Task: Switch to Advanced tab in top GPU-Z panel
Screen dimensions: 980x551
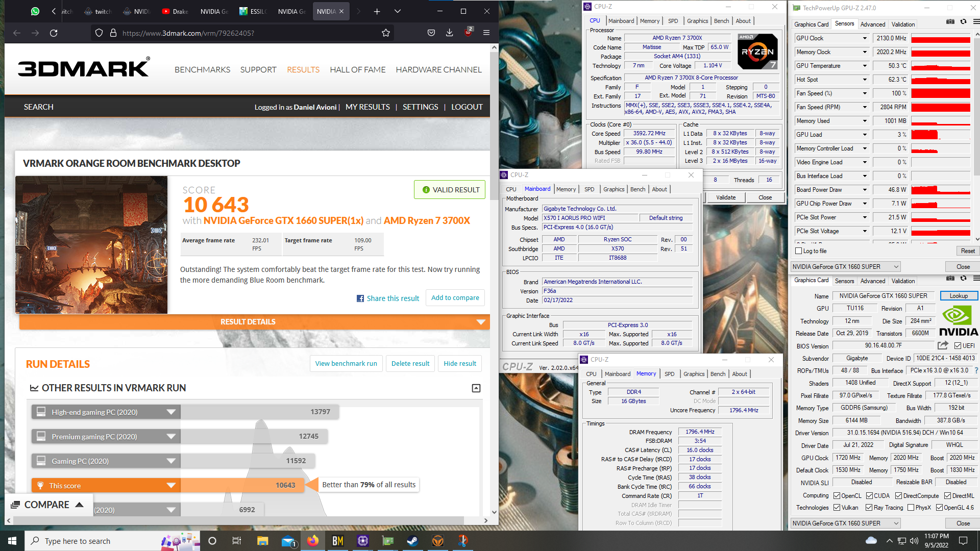Action: pyautogui.click(x=873, y=24)
